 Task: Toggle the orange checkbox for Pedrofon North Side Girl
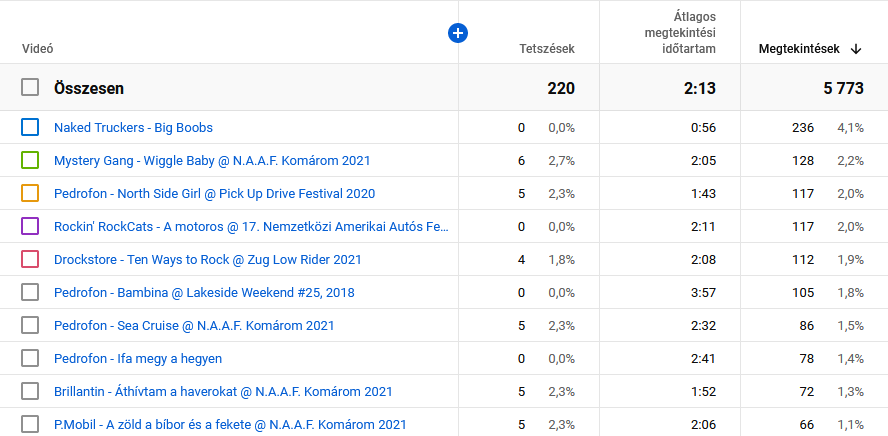point(30,193)
